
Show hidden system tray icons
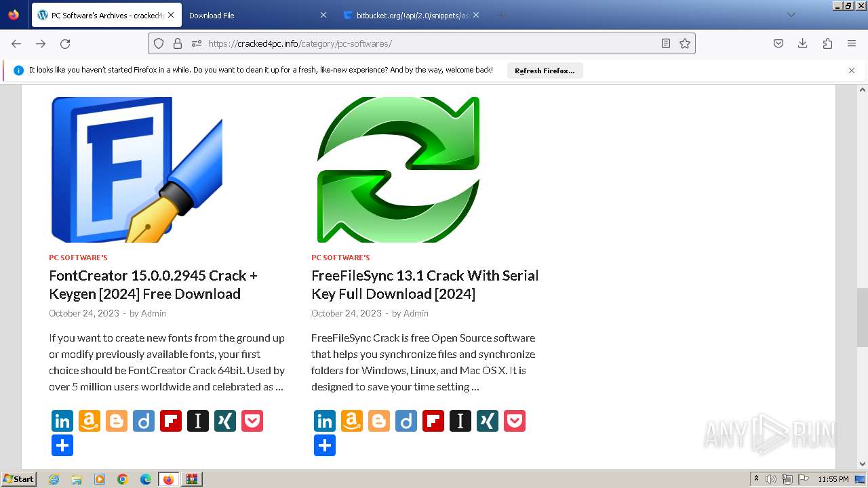[x=756, y=479]
